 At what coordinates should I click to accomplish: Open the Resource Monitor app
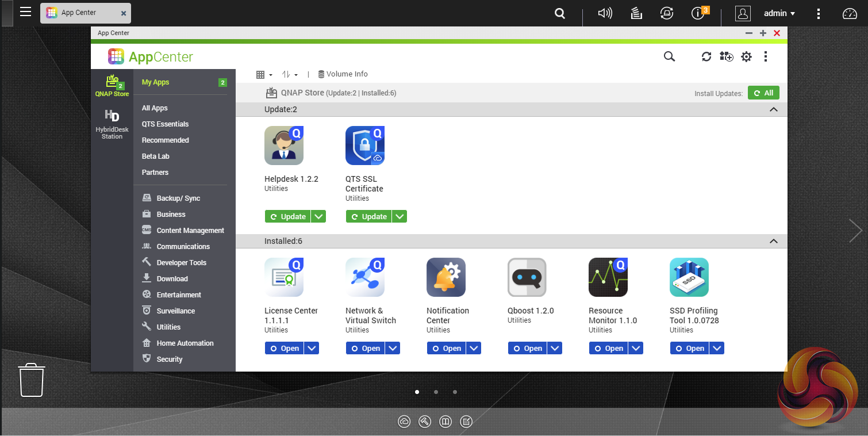(609, 348)
